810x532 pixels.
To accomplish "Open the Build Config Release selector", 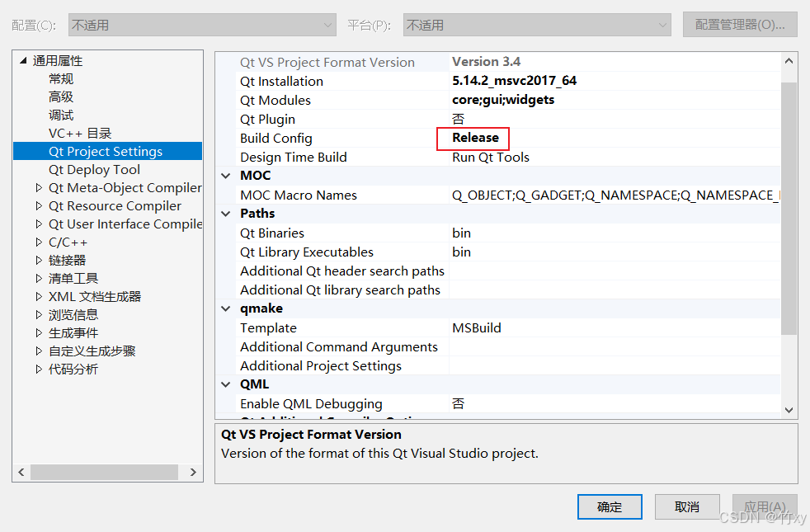I will (473, 138).
